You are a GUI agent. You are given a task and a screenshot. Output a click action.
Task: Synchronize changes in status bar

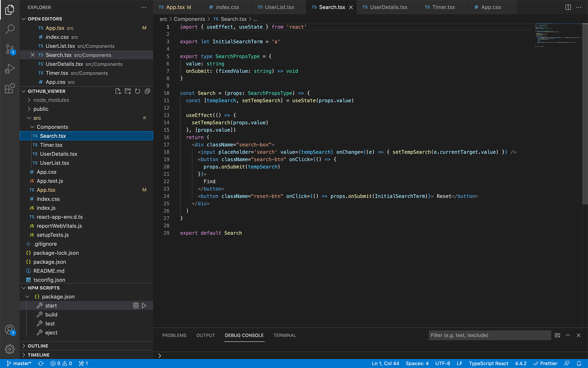pos(41,363)
